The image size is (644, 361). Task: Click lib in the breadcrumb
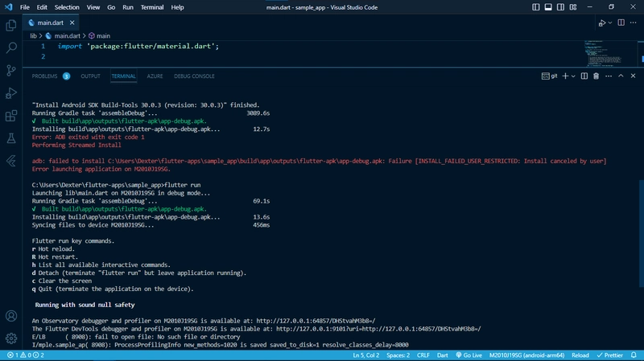(33, 35)
